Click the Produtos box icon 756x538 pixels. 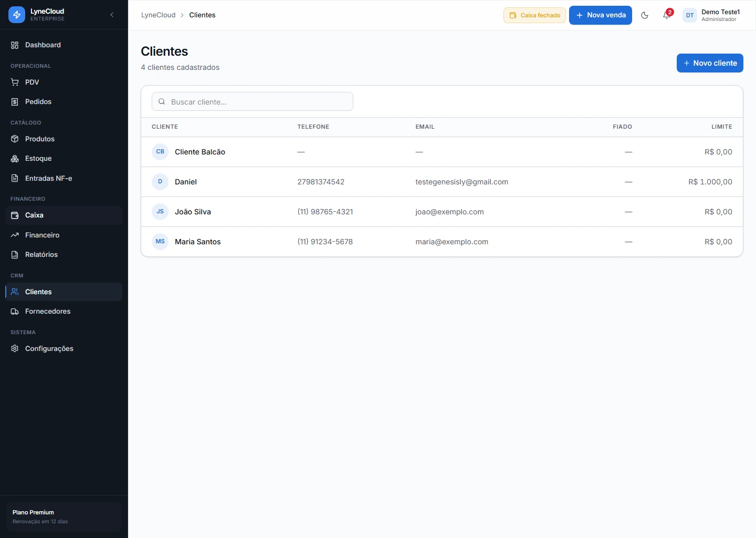click(x=15, y=139)
